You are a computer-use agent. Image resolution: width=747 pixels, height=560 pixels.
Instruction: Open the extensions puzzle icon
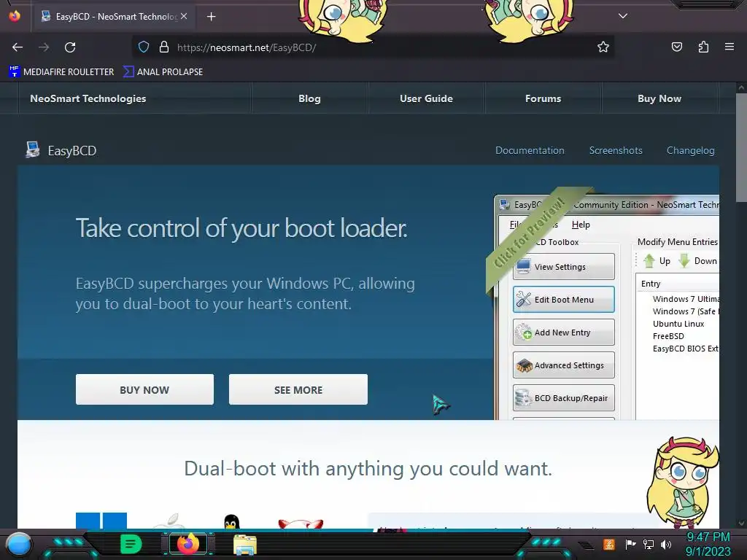(x=703, y=47)
